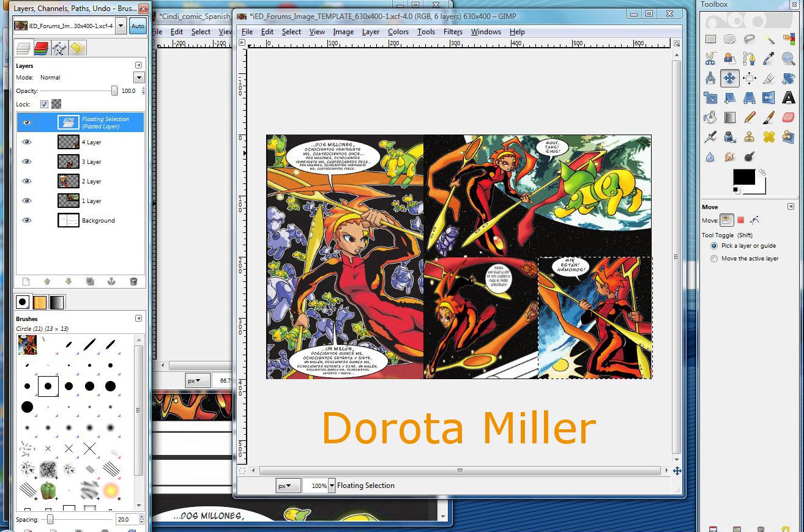804x532 pixels.
Task: Select the Smudge tool
Action: click(729, 155)
